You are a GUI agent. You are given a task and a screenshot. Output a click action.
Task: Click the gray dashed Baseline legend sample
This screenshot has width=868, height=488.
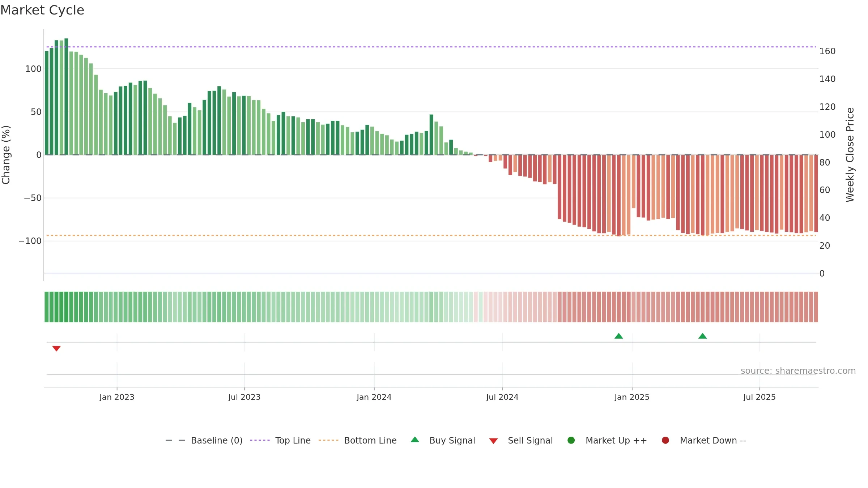(175, 440)
